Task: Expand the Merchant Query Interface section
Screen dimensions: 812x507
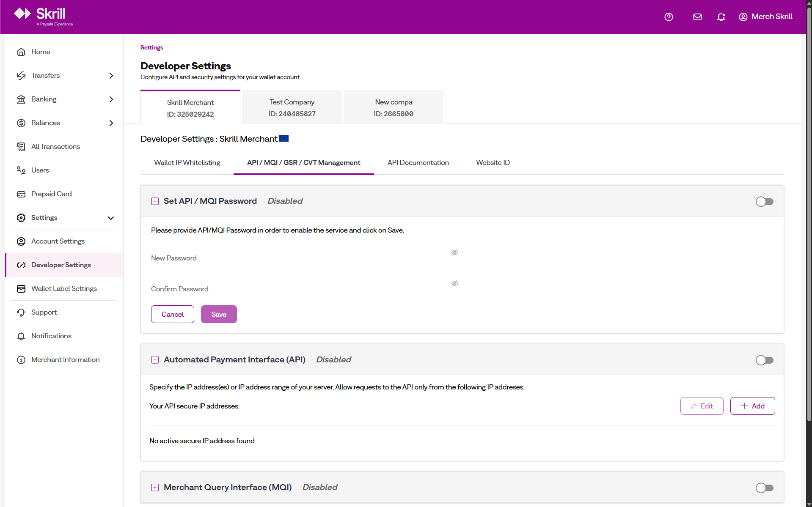Action: [x=155, y=488]
